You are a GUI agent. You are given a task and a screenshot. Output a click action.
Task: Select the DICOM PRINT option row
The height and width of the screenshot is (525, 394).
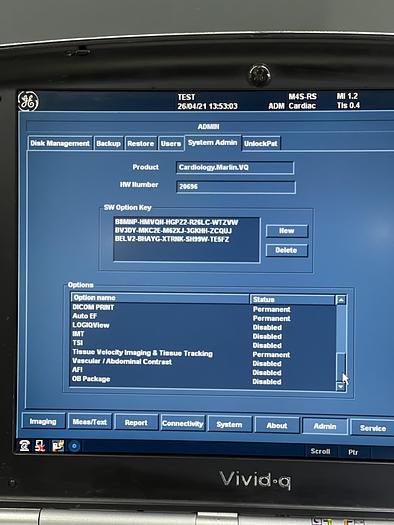click(203, 308)
